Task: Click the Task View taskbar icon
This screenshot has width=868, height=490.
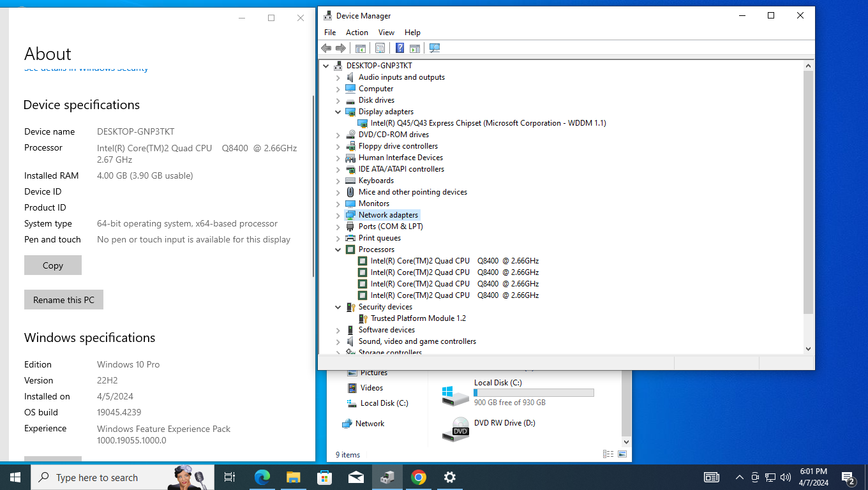Action: coord(230,477)
